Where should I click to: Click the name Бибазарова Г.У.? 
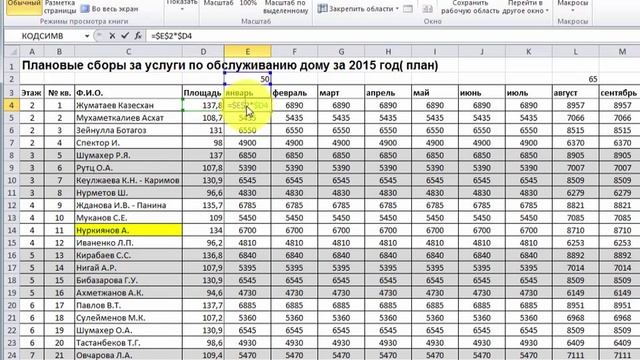click(107, 280)
